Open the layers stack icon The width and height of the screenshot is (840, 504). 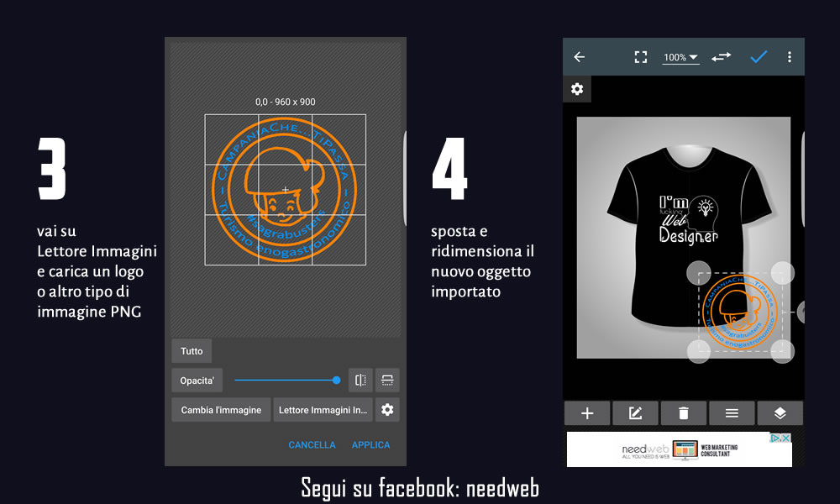pos(780,413)
